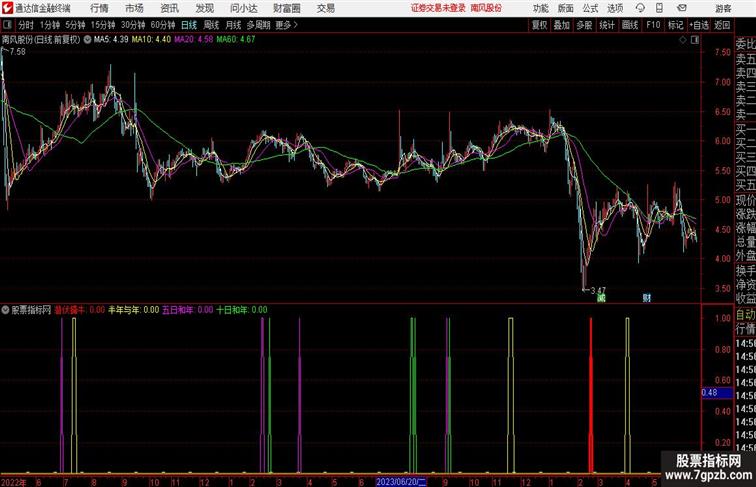Click the 标记 mark button
The image size is (756, 487).
[675, 25]
